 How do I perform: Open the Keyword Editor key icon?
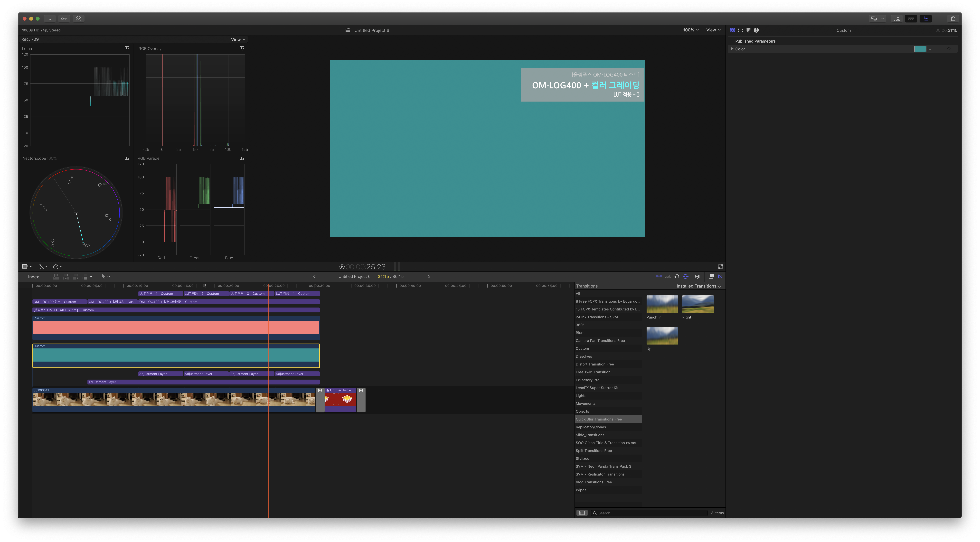click(x=64, y=19)
